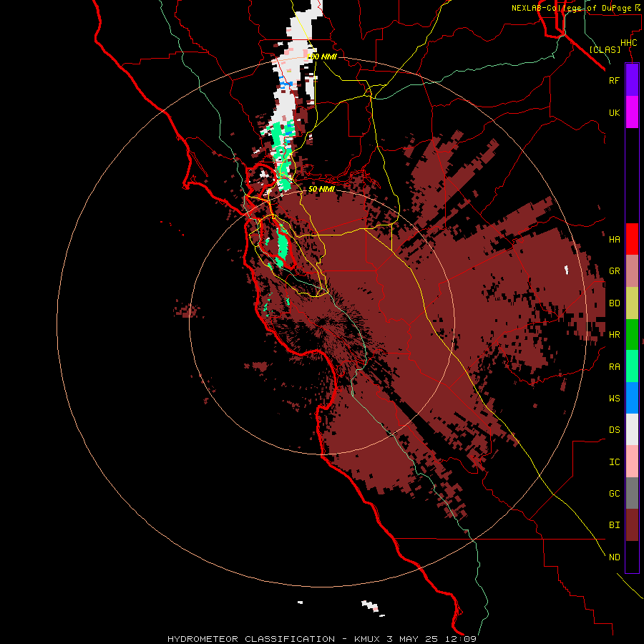
Task: Click the bright green RA legend swatch
Action: pos(632,366)
